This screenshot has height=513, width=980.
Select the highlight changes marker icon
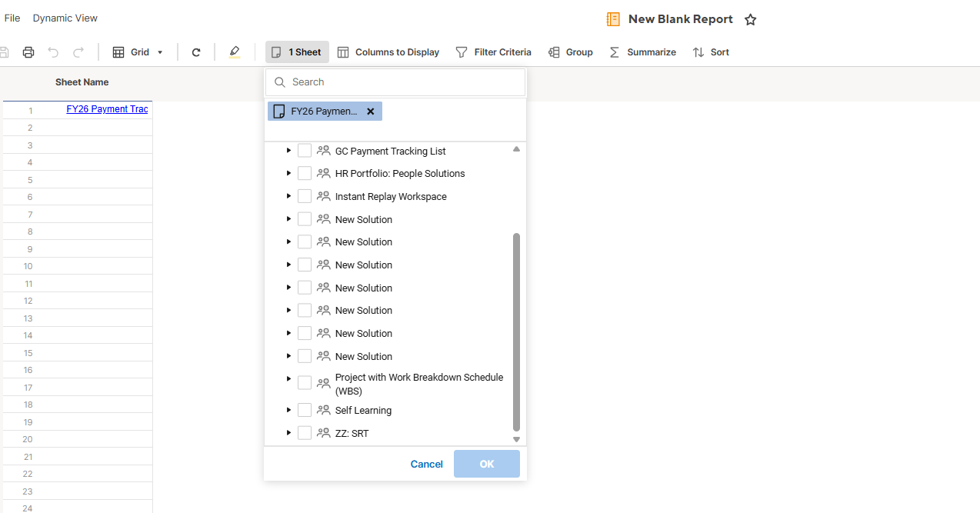tap(235, 52)
